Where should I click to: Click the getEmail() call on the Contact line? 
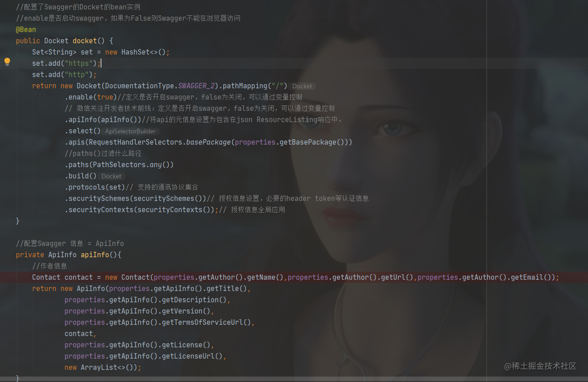[x=525, y=277]
